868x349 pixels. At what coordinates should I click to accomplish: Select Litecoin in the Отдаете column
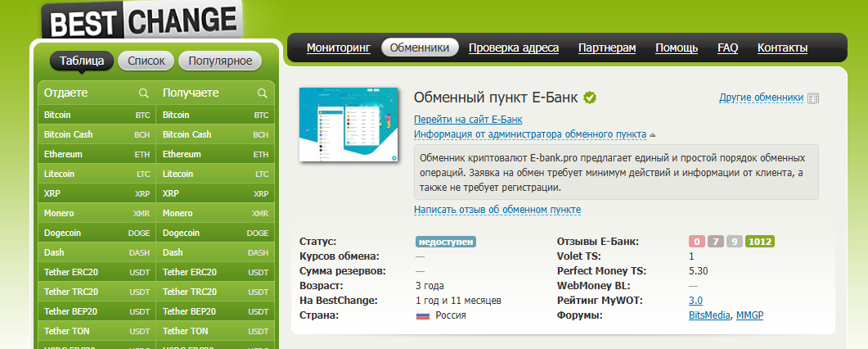pyautogui.click(x=97, y=174)
